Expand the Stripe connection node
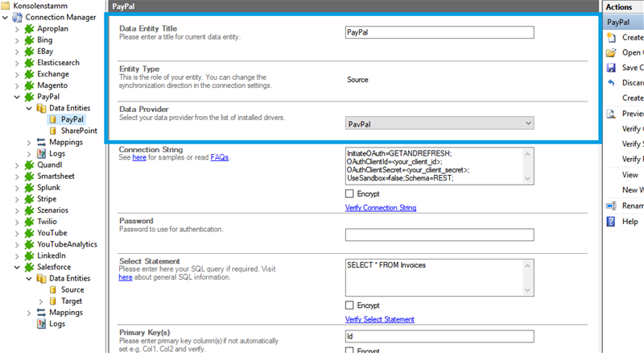This screenshot has height=353, width=644. click(x=19, y=198)
